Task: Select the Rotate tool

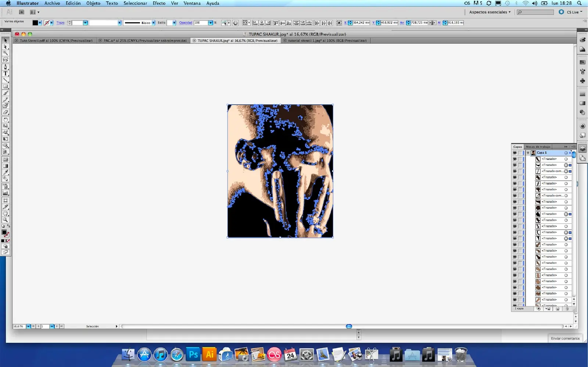Action: [x=6, y=120]
